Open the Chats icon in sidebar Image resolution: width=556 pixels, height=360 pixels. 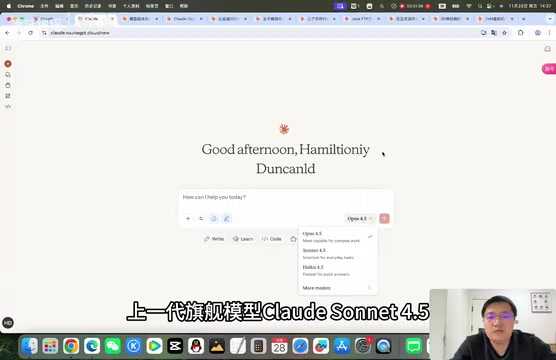tap(8, 75)
